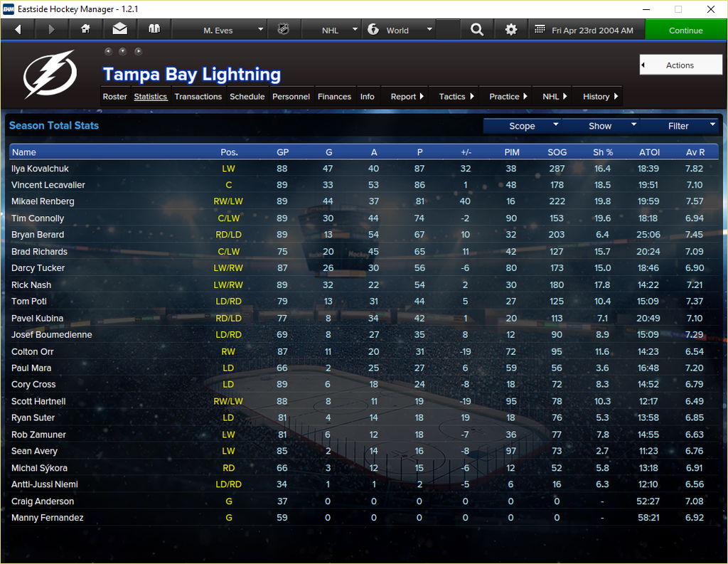Viewport: 728px width, 564px height.
Task: Sort by the G goals column header
Action: point(328,152)
